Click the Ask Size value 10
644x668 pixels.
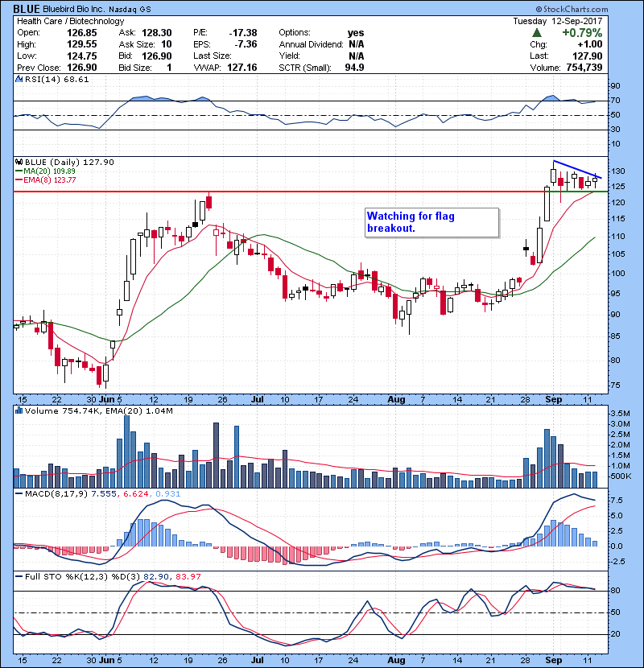click(166, 44)
